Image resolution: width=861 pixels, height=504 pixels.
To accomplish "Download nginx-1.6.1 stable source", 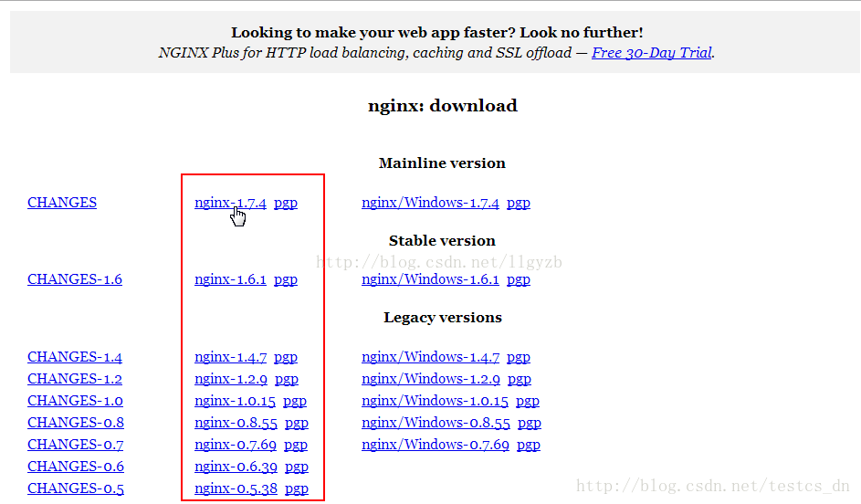I will tap(230, 280).
